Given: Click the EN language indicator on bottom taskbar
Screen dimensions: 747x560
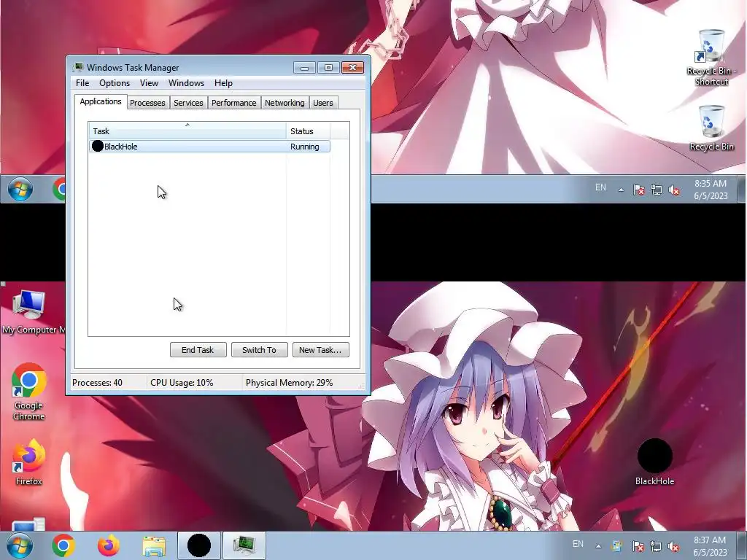Looking at the screenshot, I should point(578,544).
